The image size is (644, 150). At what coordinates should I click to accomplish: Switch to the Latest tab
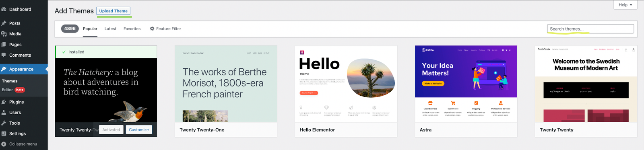coord(110,29)
